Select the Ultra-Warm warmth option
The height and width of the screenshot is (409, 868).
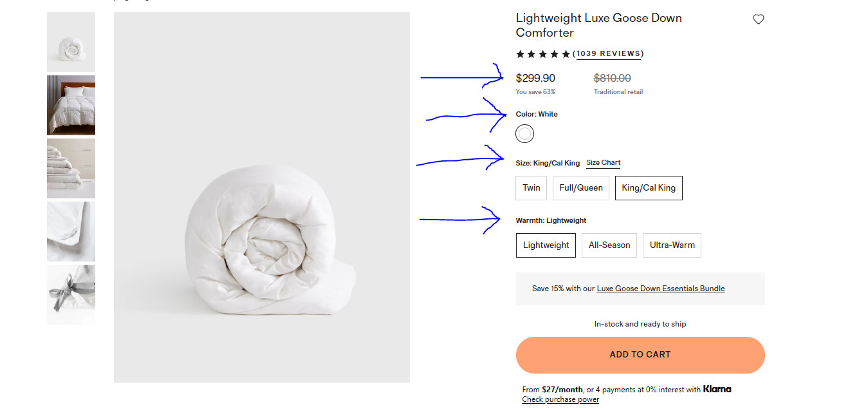click(x=672, y=245)
